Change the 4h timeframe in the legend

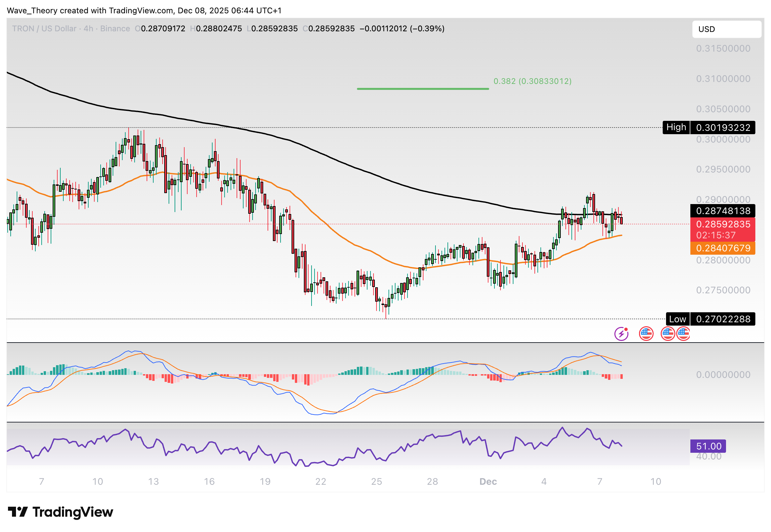(88, 29)
